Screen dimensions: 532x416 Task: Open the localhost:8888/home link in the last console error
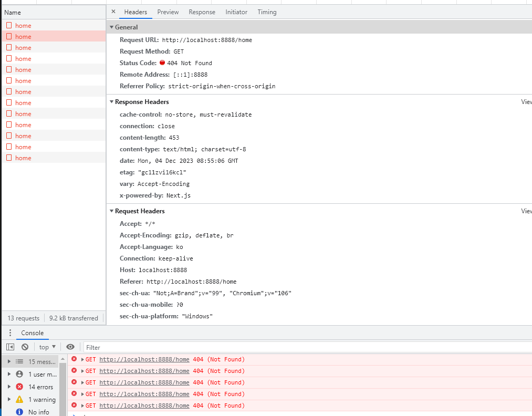(144, 405)
